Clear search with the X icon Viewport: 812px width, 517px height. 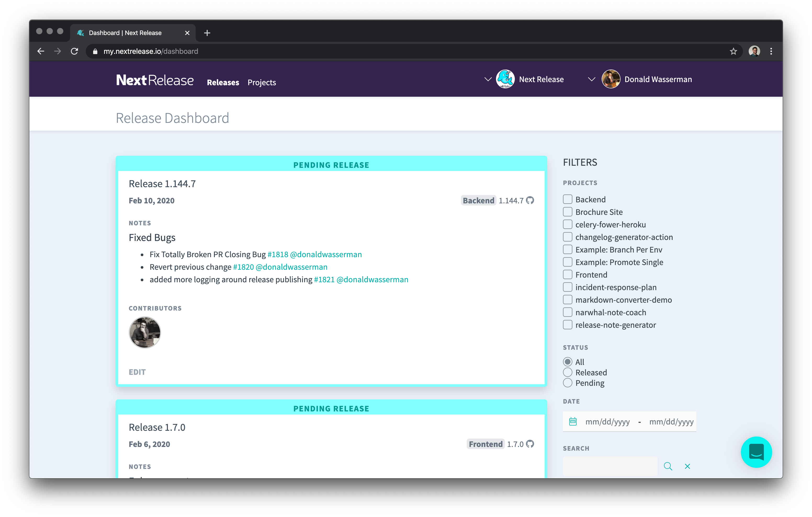tap(687, 467)
